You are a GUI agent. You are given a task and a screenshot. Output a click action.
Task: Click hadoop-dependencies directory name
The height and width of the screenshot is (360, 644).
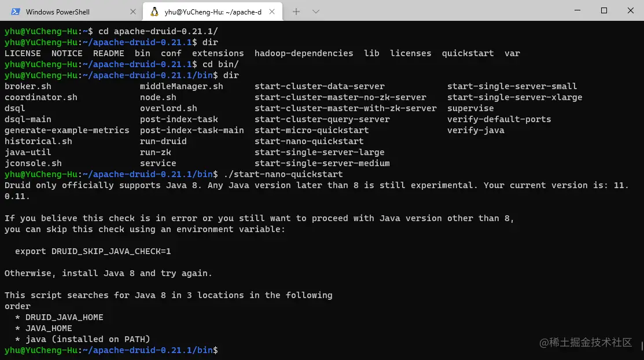[x=304, y=53]
